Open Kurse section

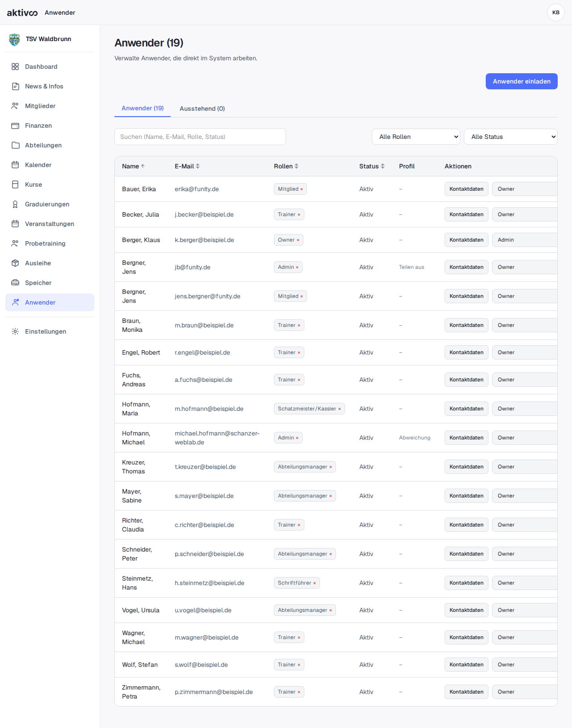click(50, 184)
